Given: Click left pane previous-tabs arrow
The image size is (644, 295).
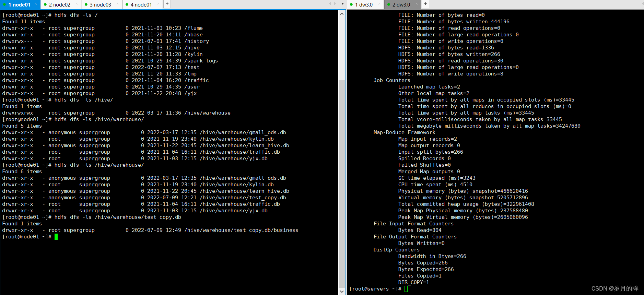Looking at the screenshot, I should click(x=330, y=4).
